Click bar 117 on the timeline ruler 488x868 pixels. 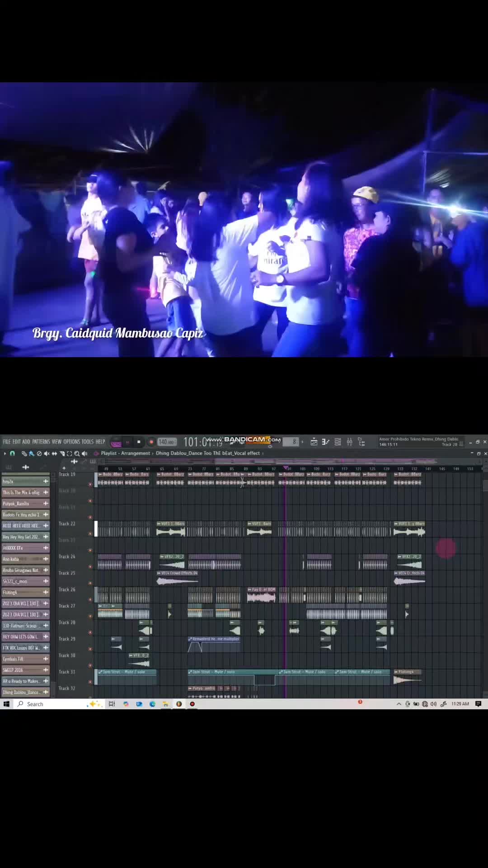[344, 469]
